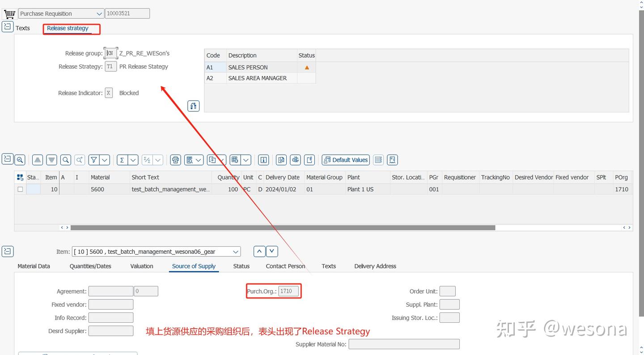Viewport: 644px width, 355px height.
Task: Click the shopping cart icon at top left
Action: 9,13
